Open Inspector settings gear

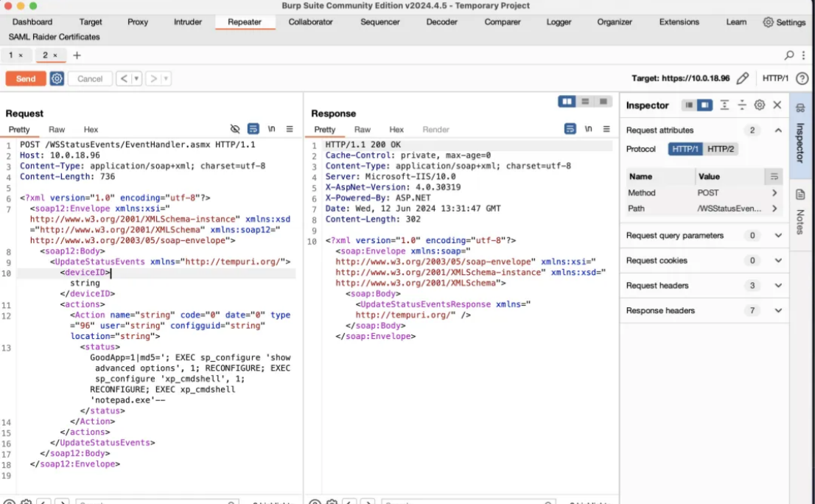point(760,105)
